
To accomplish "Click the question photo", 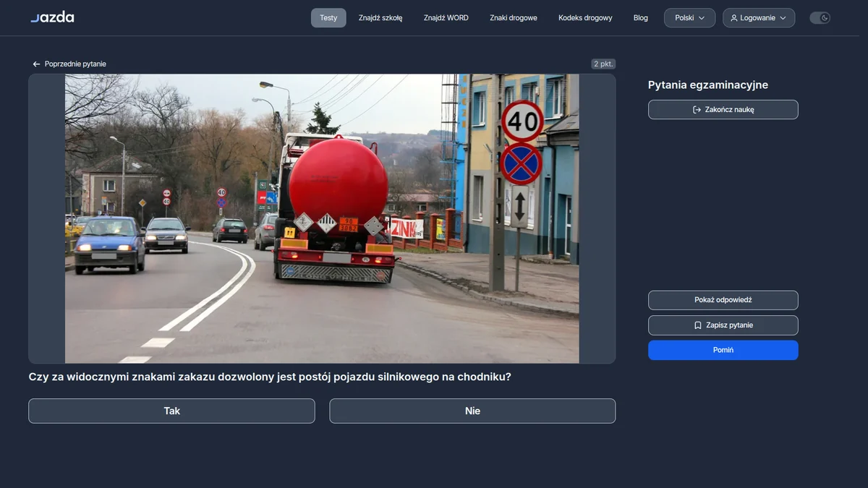I will [322, 218].
